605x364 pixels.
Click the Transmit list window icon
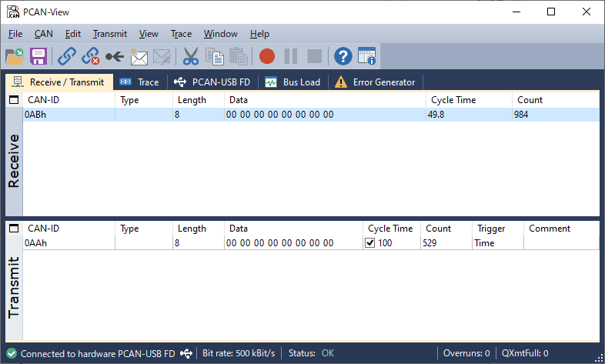tap(14, 229)
